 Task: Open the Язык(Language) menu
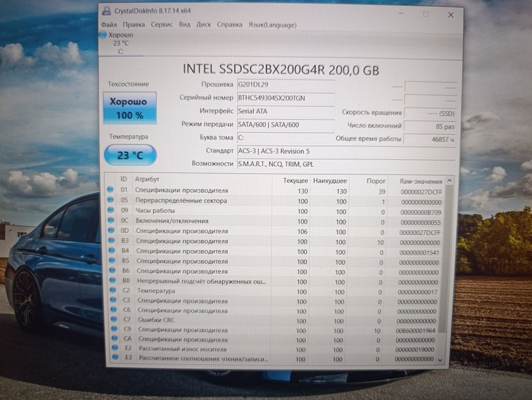pos(273,25)
